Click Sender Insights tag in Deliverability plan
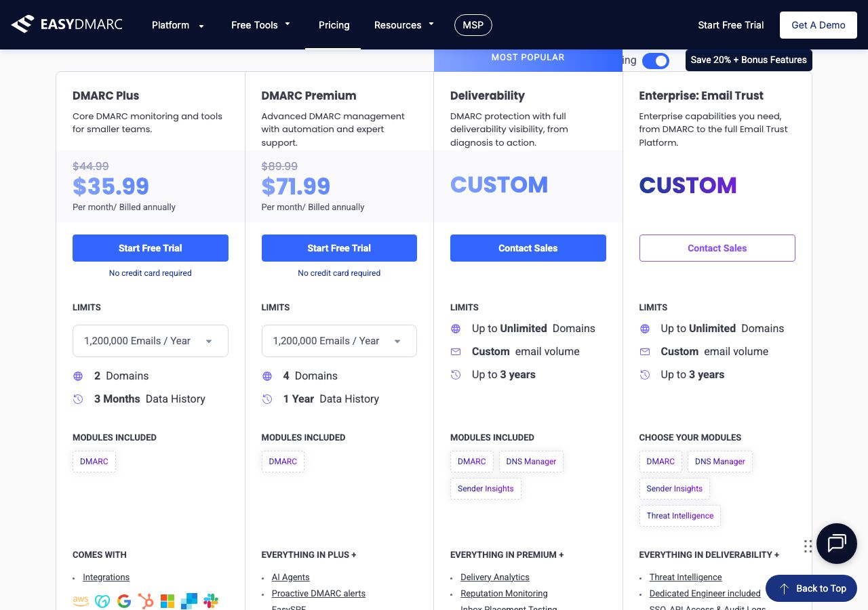The height and width of the screenshot is (610, 868). (x=486, y=489)
